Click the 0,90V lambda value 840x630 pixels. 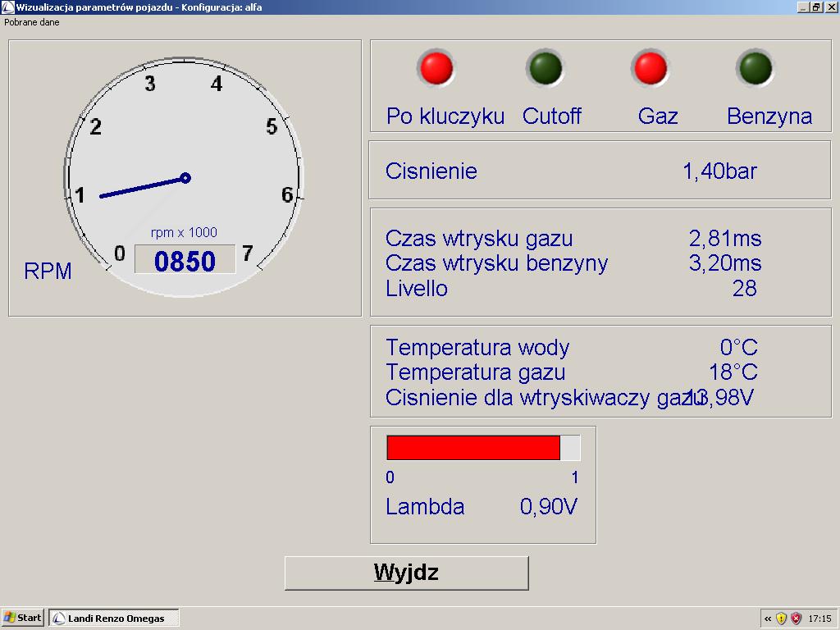(x=549, y=507)
